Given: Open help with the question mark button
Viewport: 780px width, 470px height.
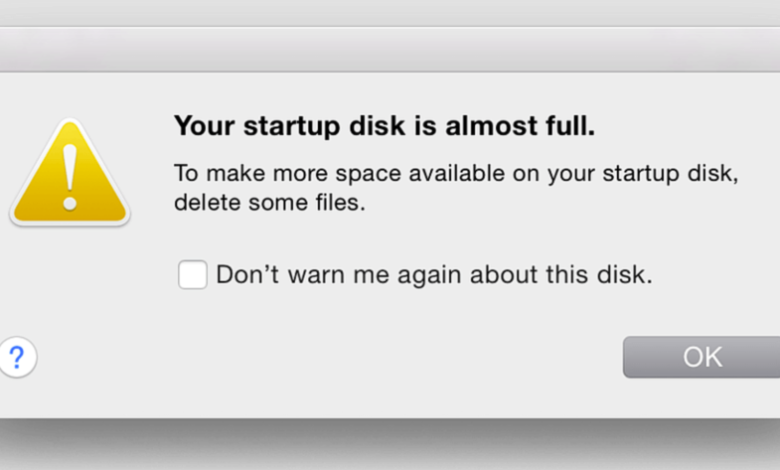Looking at the screenshot, I should pos(16,355).
